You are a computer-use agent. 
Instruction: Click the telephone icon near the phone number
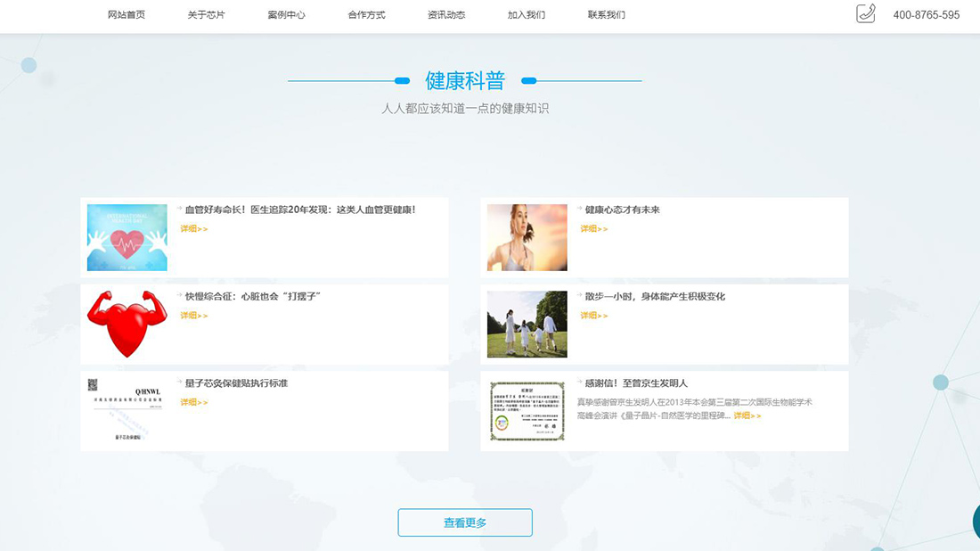(x=865, y=14)
